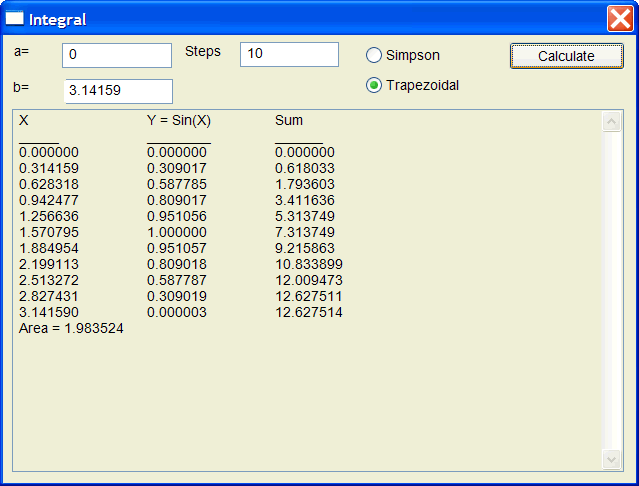The height and width of the screenshot is (486, 639).
Task: Click the Y = Sin(X) column header
Action: (179, 121)
